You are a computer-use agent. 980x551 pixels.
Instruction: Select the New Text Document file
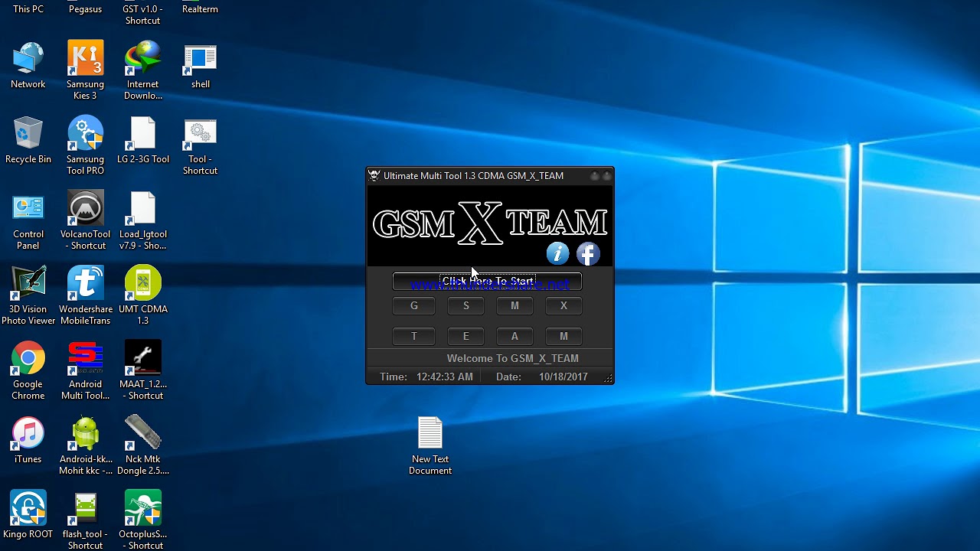tap(430, 445)
